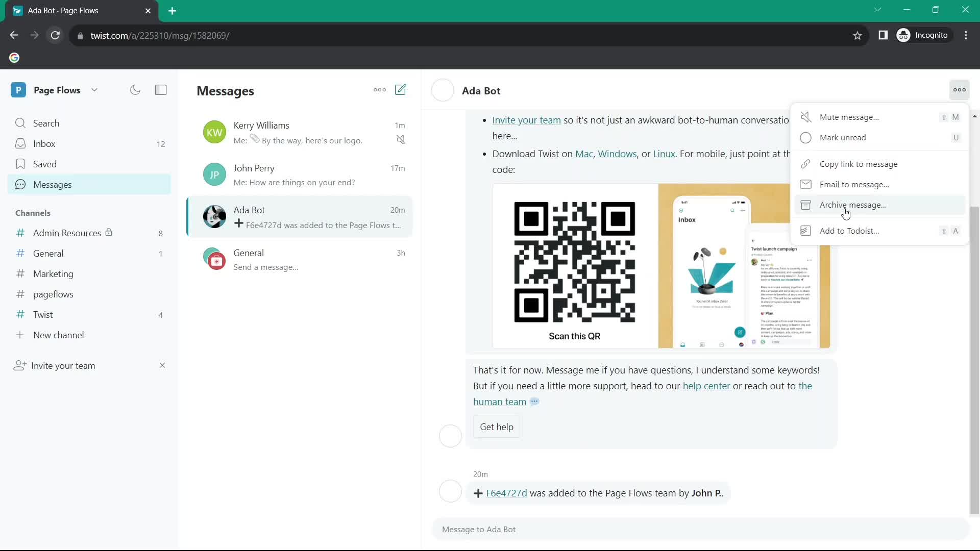Open General conversation in Messages list
This screenshot has width=980, height=551.
point(300,259)
